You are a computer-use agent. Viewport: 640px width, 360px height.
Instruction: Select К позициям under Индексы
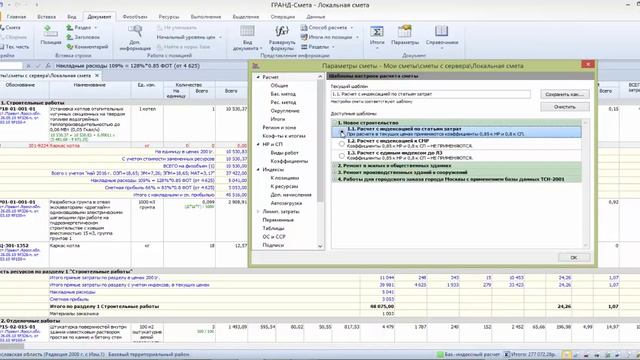[284, 178]
